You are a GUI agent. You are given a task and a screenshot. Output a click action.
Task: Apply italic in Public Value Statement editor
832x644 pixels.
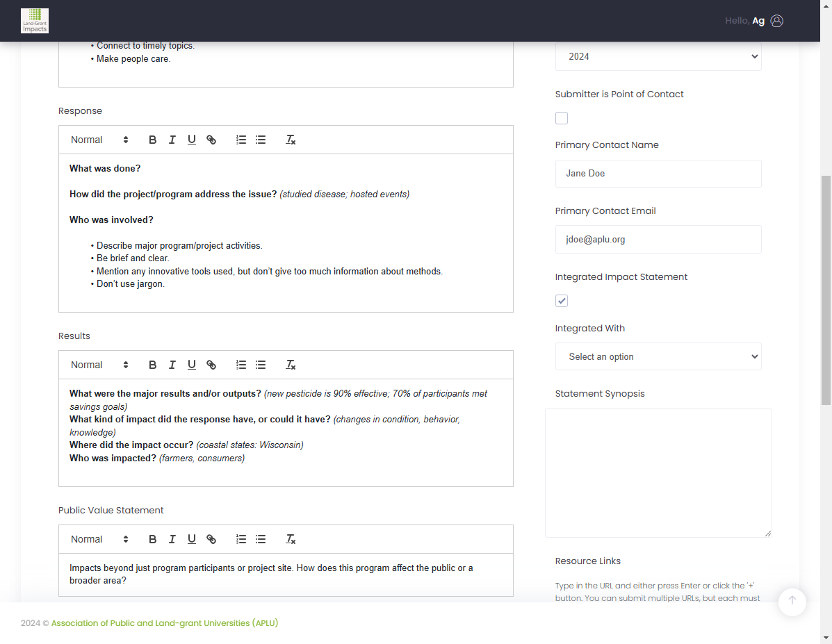pyautogui.click(x=172, y=539)
